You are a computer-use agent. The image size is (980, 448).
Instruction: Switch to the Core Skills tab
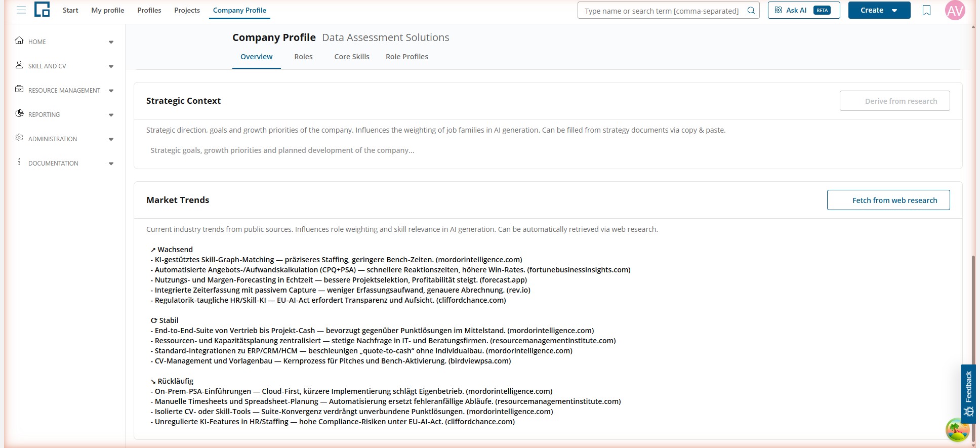[x=352, y=57]
